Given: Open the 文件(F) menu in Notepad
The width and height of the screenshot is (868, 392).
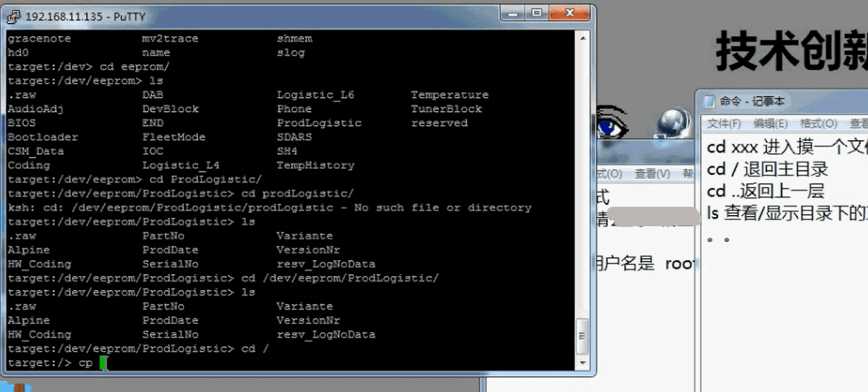Looking at the screenshot, I should [x=724, y=123].
